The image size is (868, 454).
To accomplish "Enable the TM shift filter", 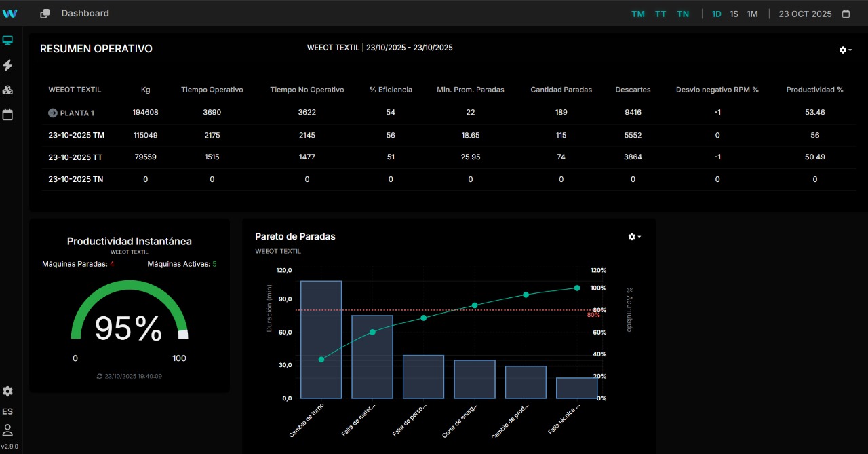I will click(x=637, y=14).
